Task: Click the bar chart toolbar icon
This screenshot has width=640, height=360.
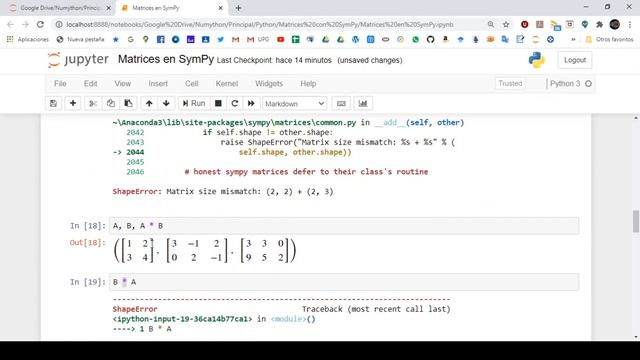Action: click(363, 104)
